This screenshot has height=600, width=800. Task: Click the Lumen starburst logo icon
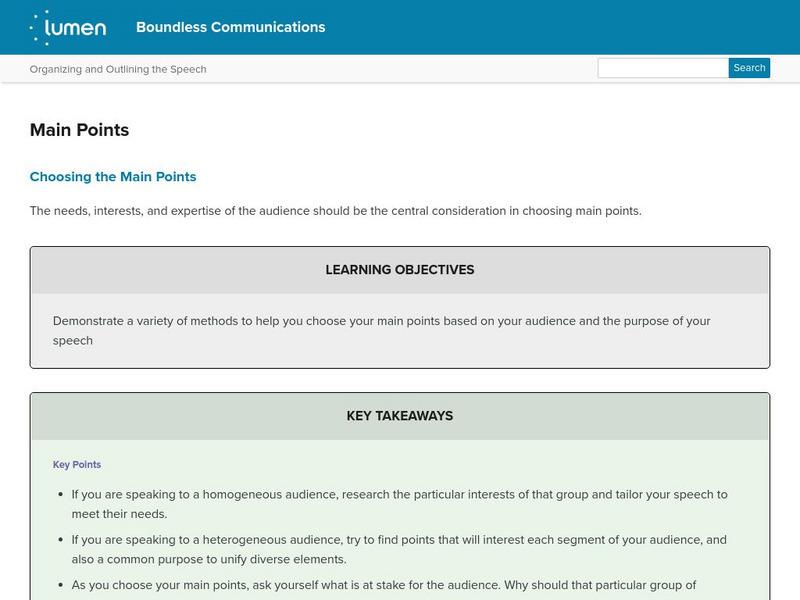42,27
